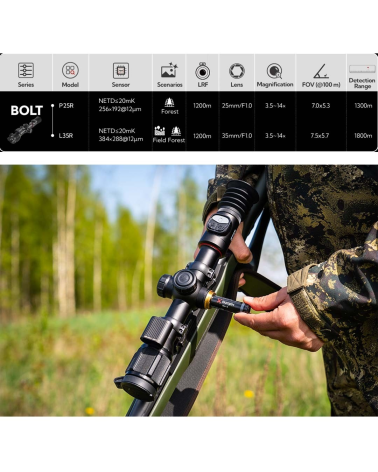
Task: Click the 1300m detection range value
Action: pos(363,106)
